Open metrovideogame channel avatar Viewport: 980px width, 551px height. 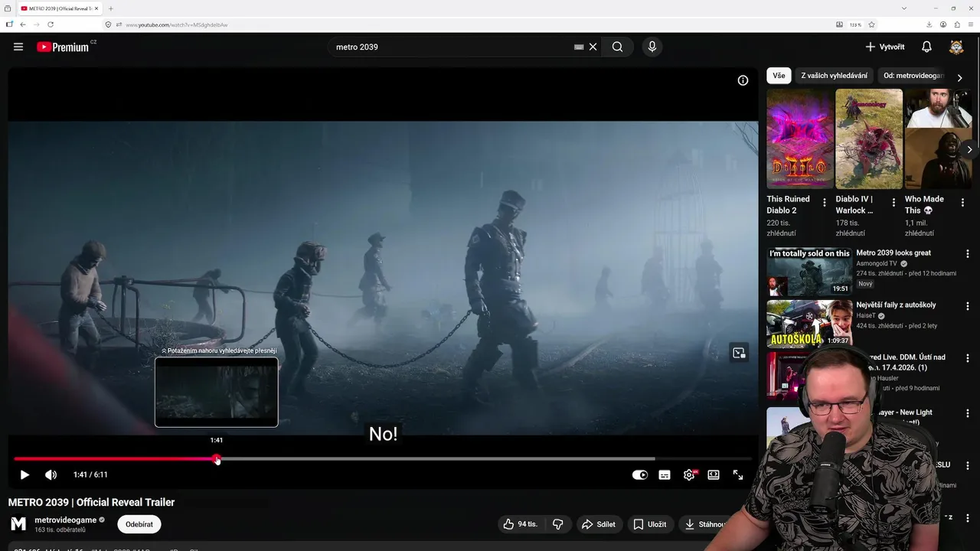[x=18, y=524]
